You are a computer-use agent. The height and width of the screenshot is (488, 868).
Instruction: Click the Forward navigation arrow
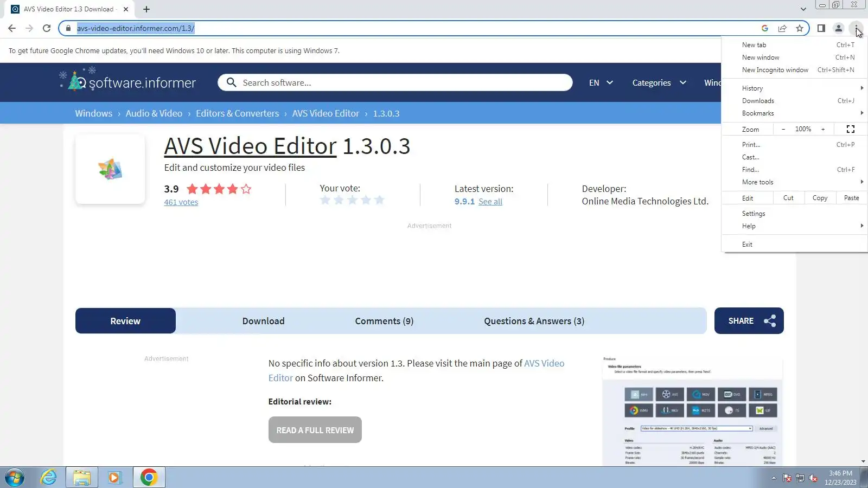(x=29, y=28)
